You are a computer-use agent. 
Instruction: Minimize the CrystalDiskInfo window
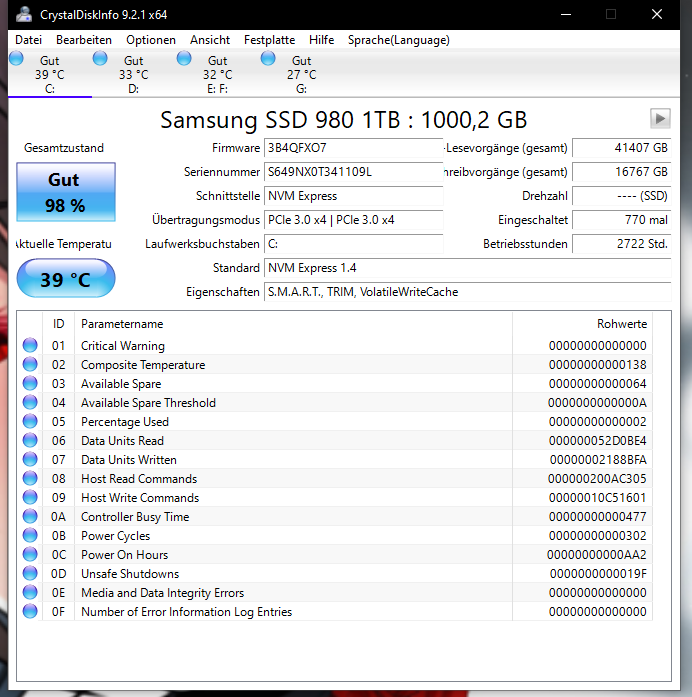(566, 14)
